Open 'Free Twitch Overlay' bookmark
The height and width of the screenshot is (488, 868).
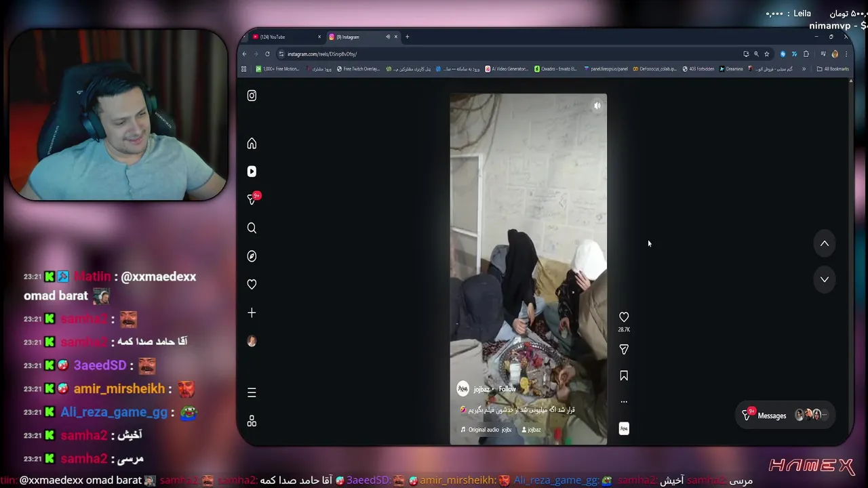(358, 68)
